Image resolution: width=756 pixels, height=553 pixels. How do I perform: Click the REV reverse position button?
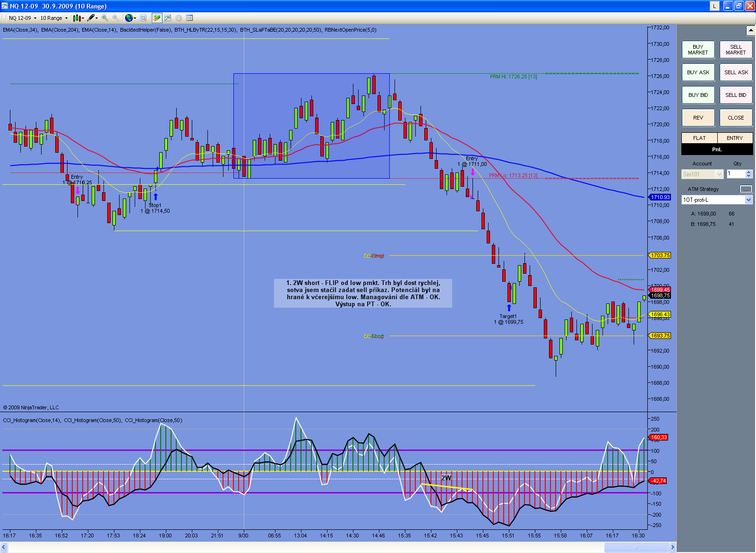[698, 118]
